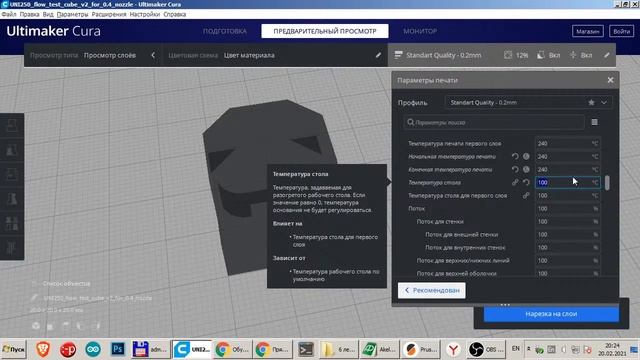640x360 pixels.
Task: Select the Mirror tool in left toolbar
Action: [12, 199]
